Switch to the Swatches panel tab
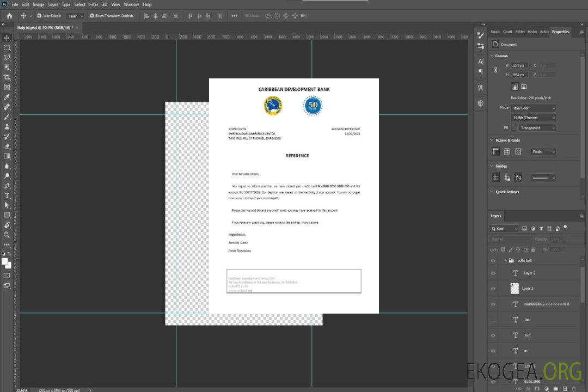Viewport: 588px width, 392px height. [x=495, y=32]
